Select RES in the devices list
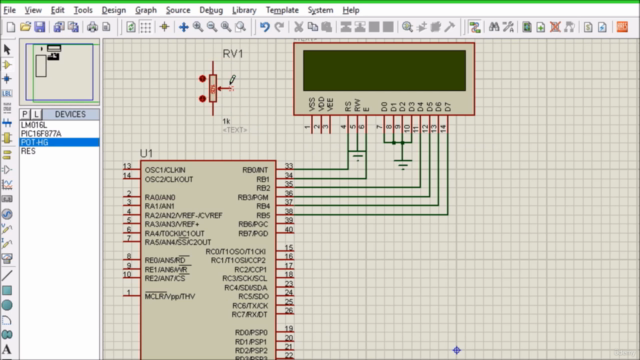The height and width of the screenshot is (360, 640). [x=59, y=151]
